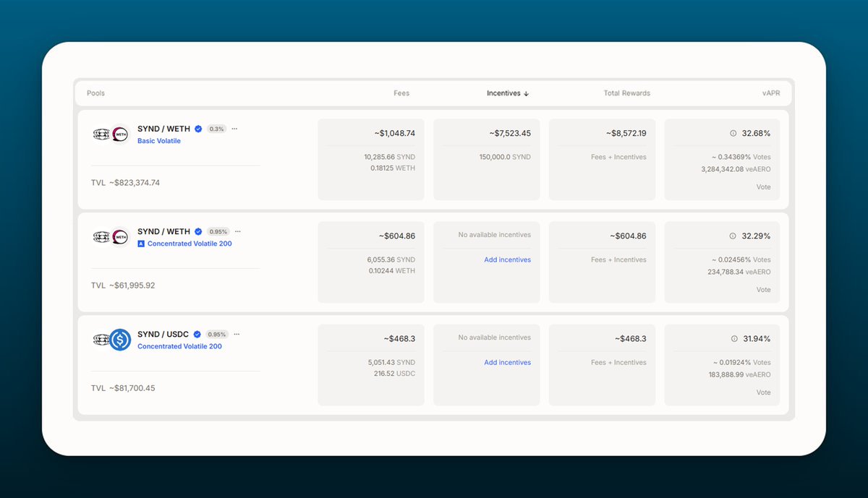Sort by the Total Rewards column header
The image size is (868, 498).
(x=627, y=93)
